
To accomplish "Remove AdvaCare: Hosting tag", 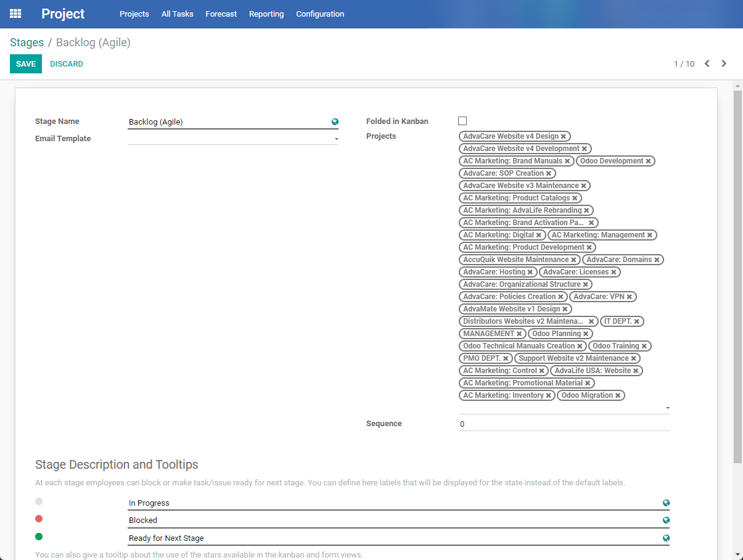I will tap(530, 272).
